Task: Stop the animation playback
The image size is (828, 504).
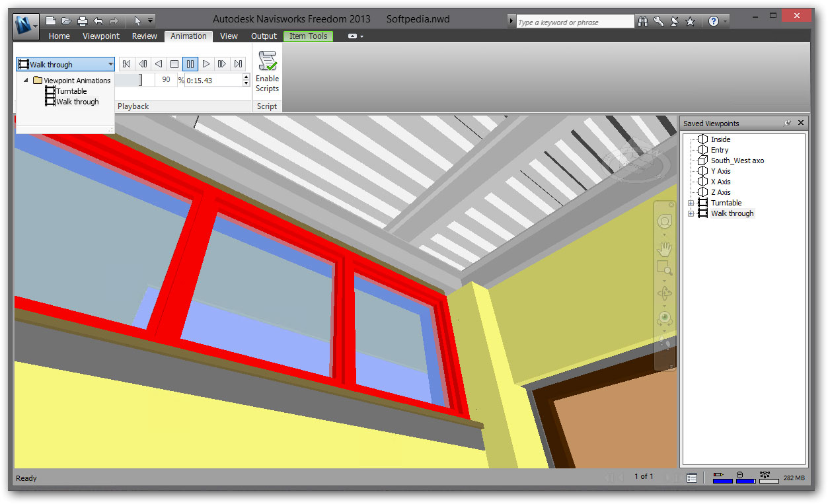Action: 174,64
